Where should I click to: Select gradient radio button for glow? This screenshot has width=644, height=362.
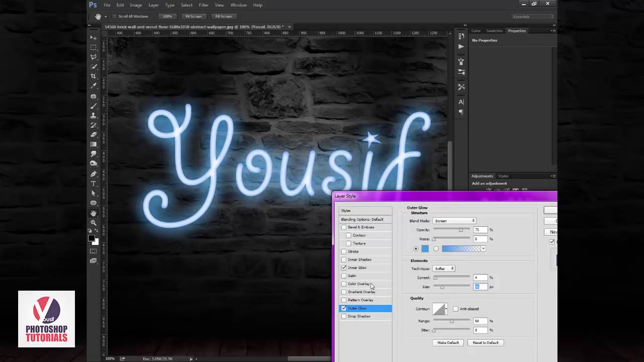pos(436,248)
